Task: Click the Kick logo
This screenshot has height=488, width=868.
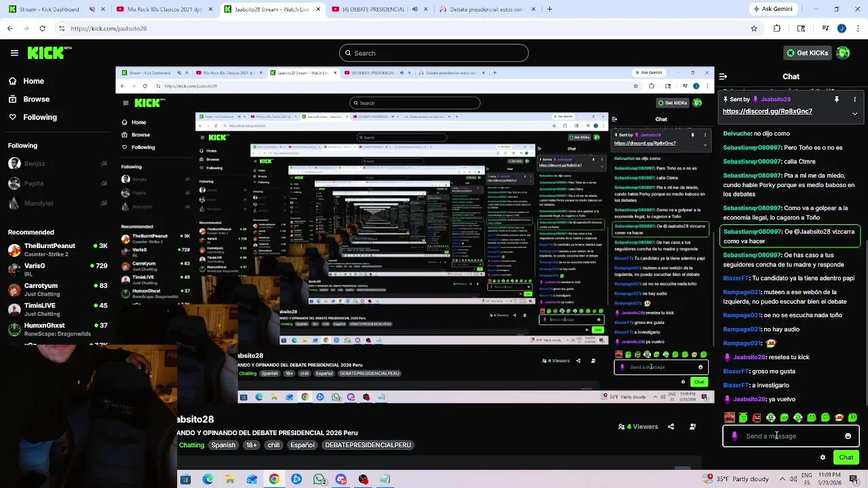Action: 50,53
